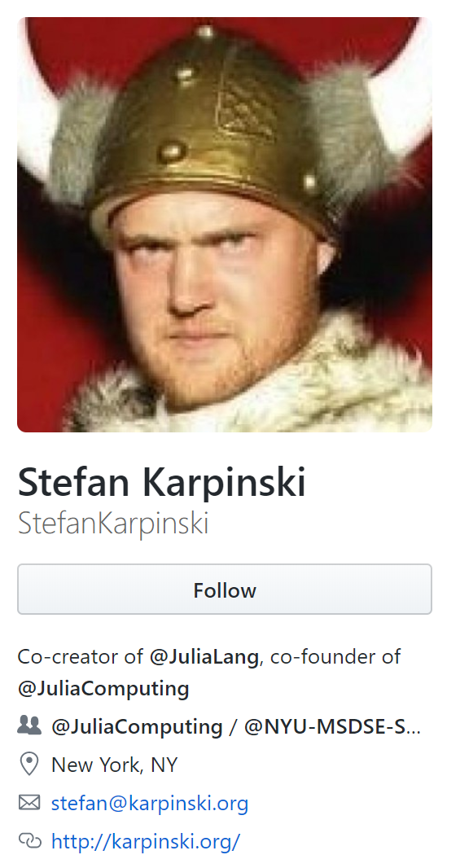Click the organization people icon
The height and width of the screenshot is (868, 460).
[29, 726]
